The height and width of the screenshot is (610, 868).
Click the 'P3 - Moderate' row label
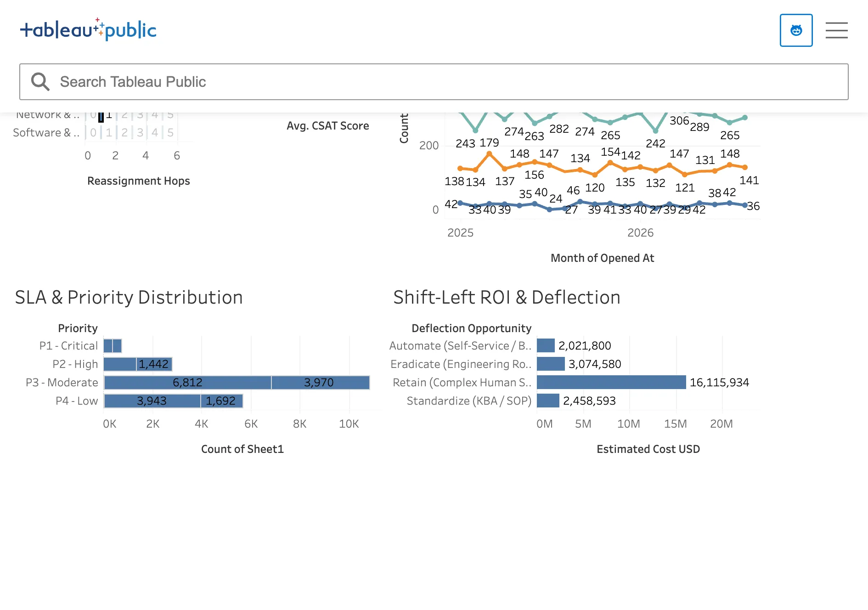click(x=62, y=383)
